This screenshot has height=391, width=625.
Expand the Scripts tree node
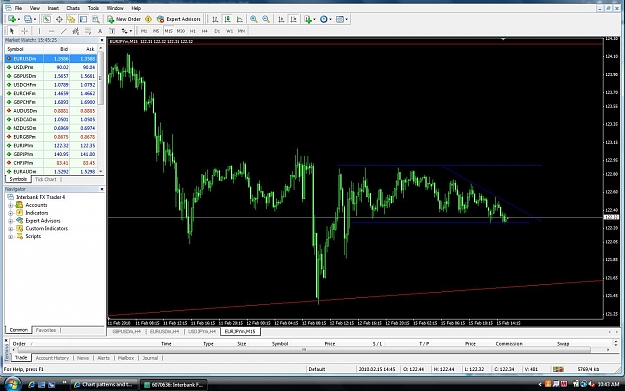(x=11, y=236)
